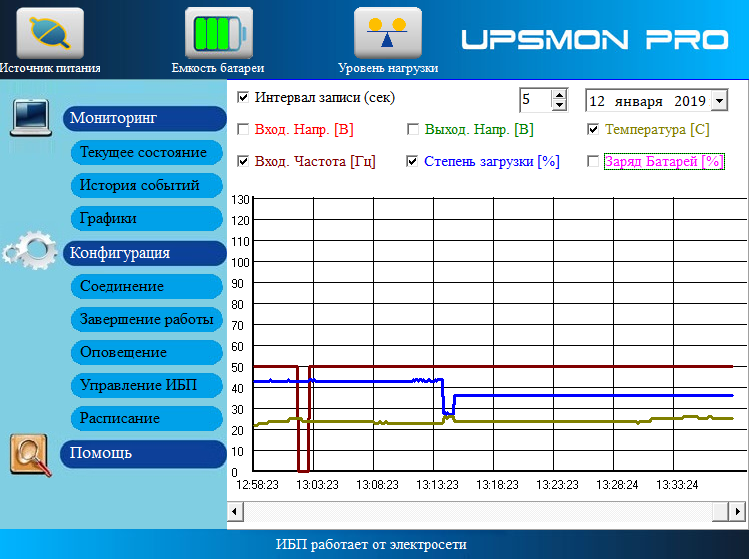749x559 pixels.
Task: Open Управление ИБП page
Action: [147, 385]
